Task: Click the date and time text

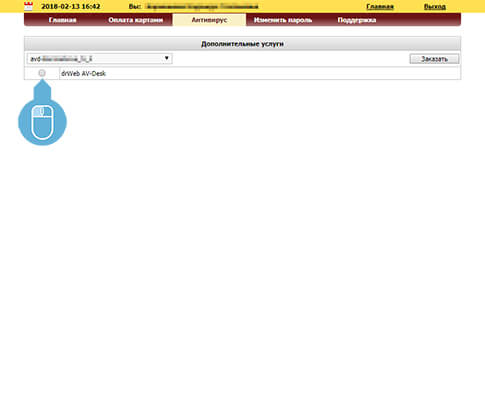Action: pyautogui.click(x=71, y=6)
